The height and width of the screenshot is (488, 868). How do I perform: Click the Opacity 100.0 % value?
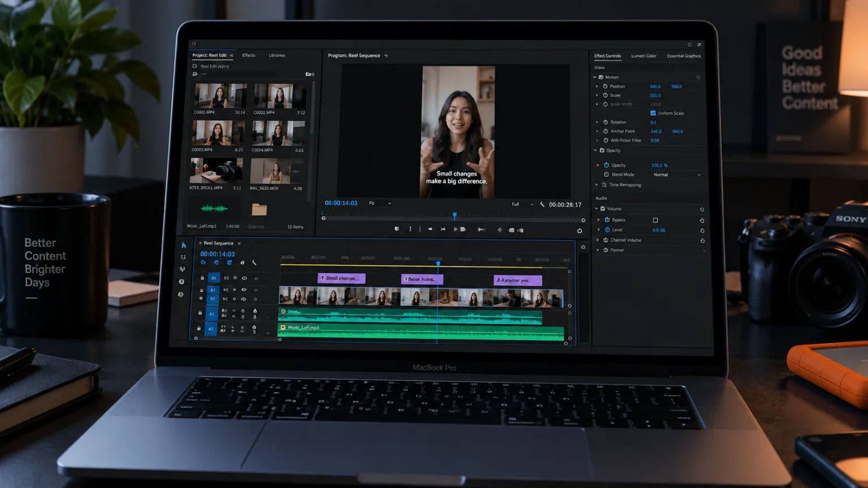[x=659, y=165]
